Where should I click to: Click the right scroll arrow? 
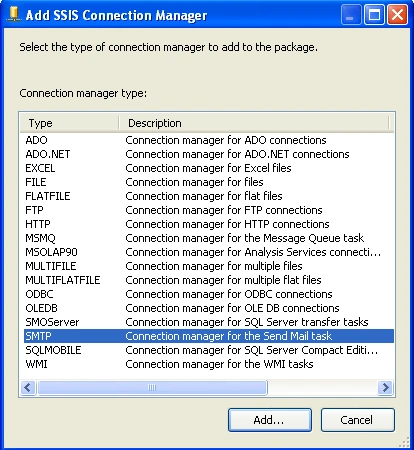tap(386, 388)
